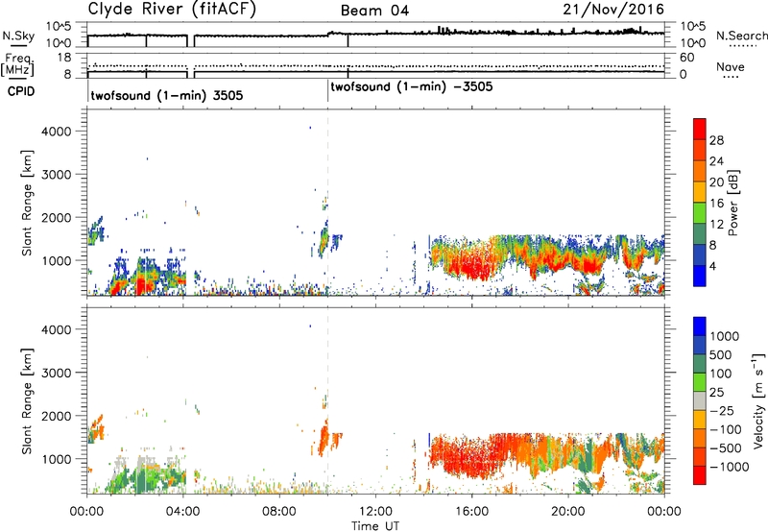Click the 'Beam 04' heading
The width and height of the screenshot is (768, 532).
[374, 11]
